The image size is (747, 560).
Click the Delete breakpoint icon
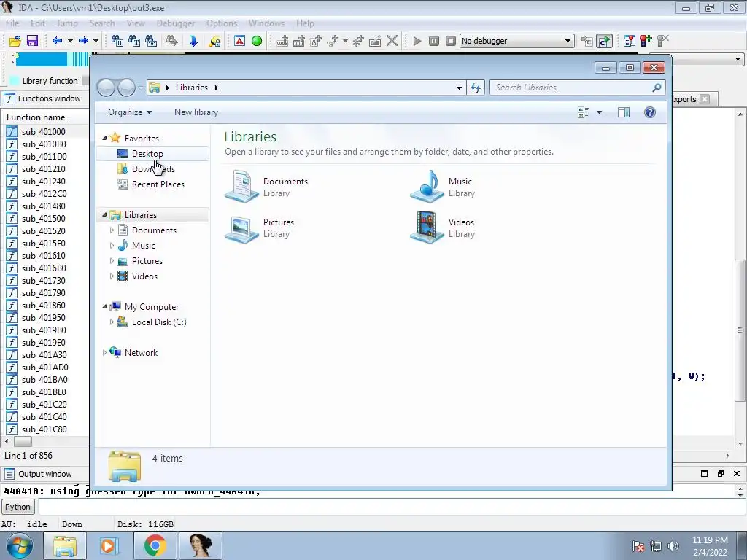click(x=663, y=41)
